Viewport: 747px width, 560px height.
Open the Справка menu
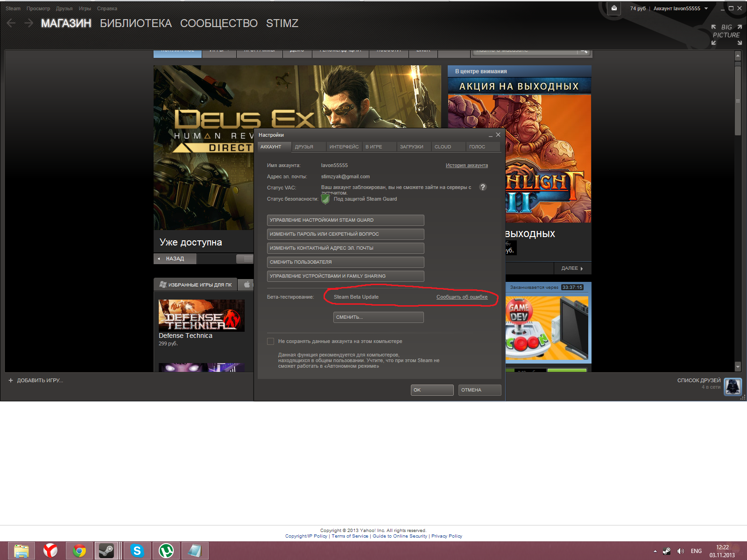click(x=107, y=8)
